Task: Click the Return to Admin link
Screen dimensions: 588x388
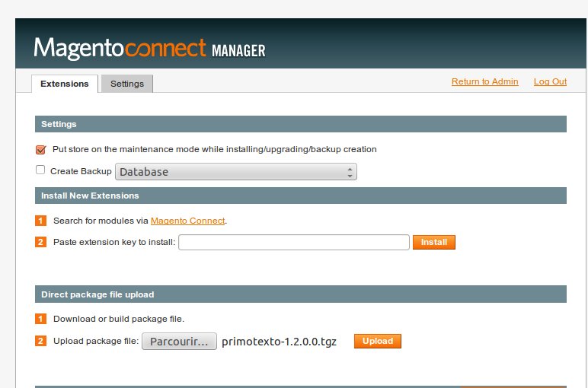Action: [x=485, y=81]
